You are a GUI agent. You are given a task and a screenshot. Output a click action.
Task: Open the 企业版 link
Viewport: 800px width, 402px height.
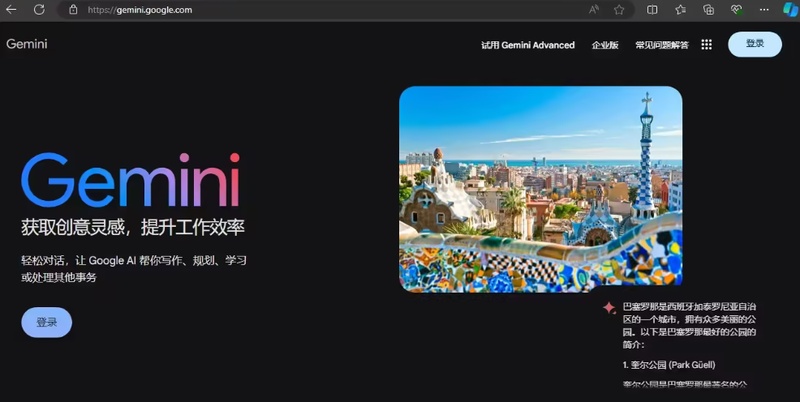(x=605, y=45)
